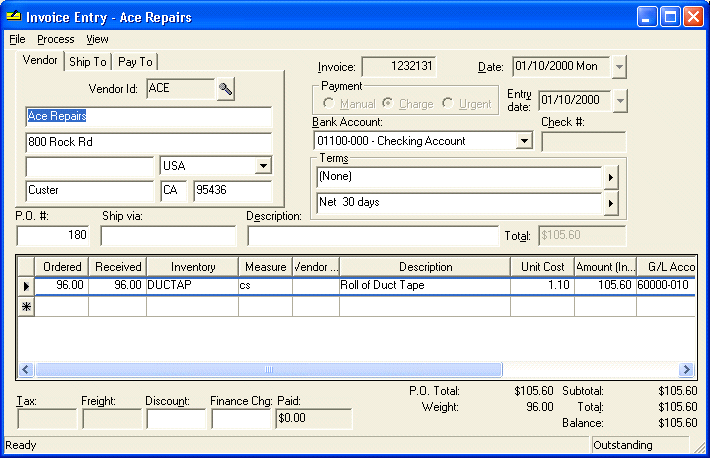711x459 pixels.
Task: Expand the USA country dropdown
Action: (263, 166)
